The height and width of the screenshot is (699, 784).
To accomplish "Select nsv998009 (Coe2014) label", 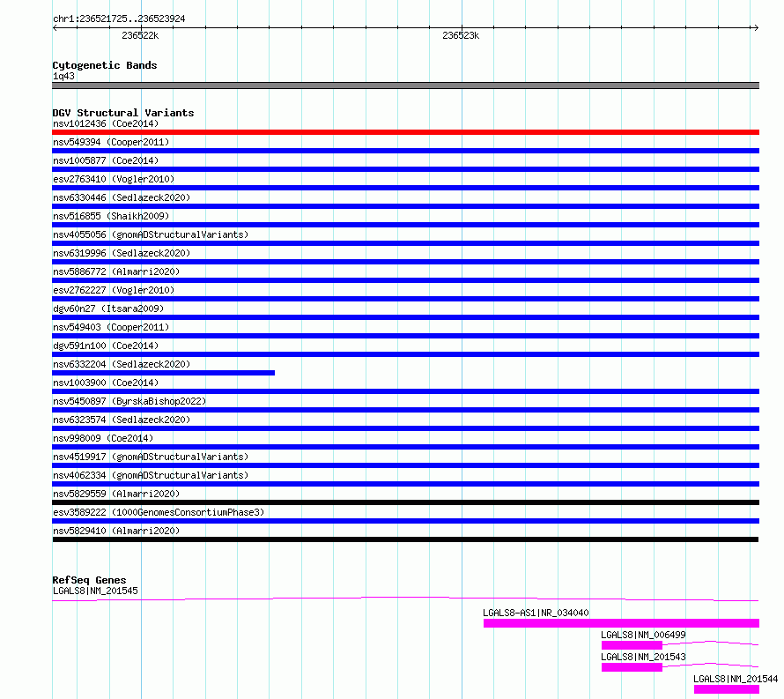I will coord(103,438).
